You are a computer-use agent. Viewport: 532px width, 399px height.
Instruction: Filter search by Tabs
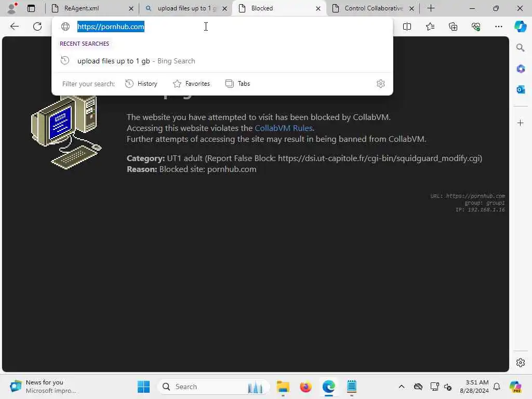[237, 84]
